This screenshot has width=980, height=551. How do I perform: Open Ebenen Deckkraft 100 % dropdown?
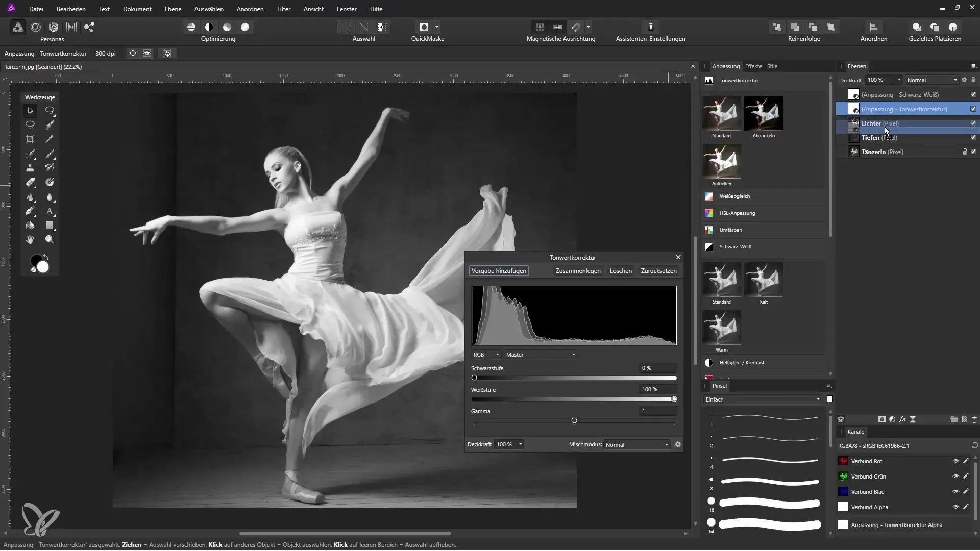coord(884,80)
